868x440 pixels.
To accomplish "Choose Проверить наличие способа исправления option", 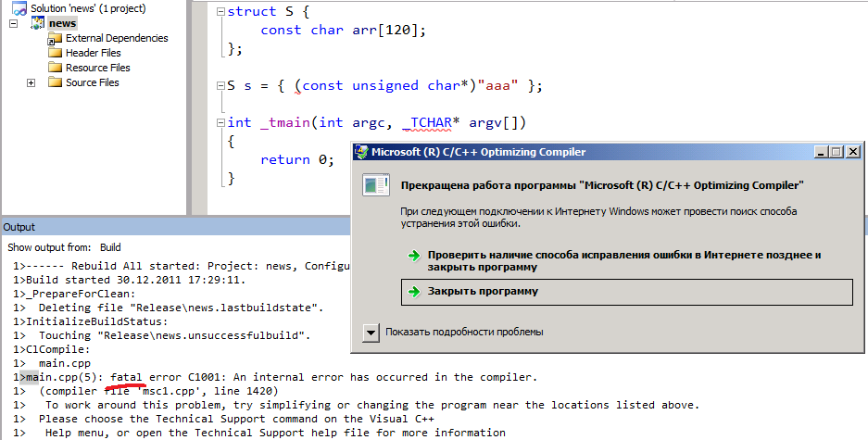I will click(626, 261).
